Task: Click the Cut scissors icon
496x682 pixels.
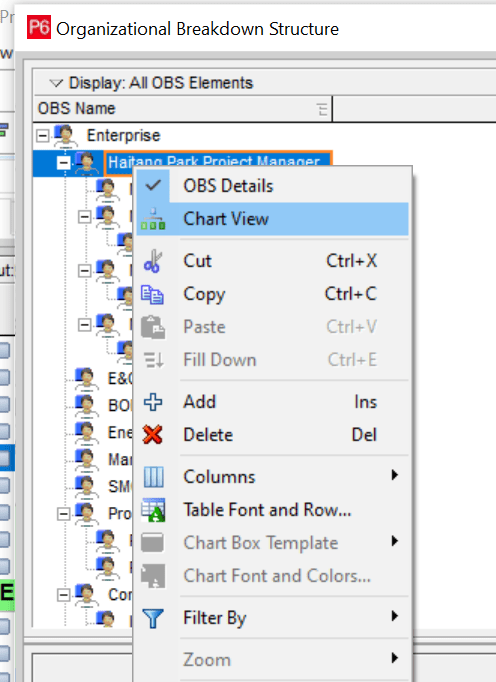Action: (153, 261)
